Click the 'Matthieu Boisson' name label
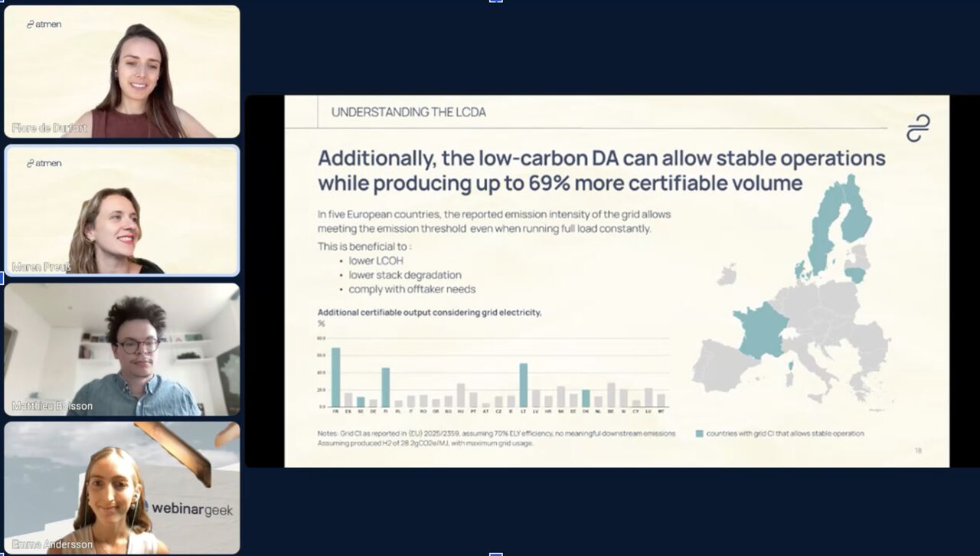 pyautogui.click(x=52, y=405)
